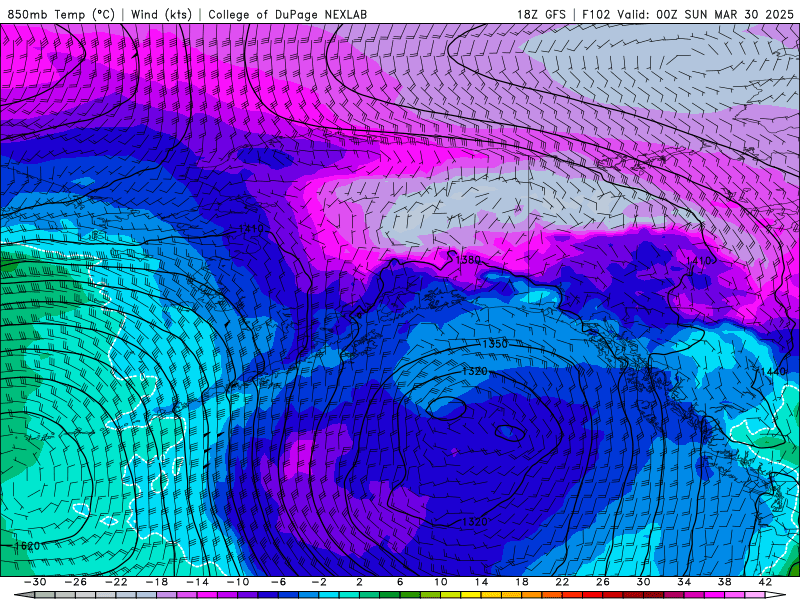800x600 pixels.
Task: Select the 1440 height contour label
Action: (x=773, y=371)
